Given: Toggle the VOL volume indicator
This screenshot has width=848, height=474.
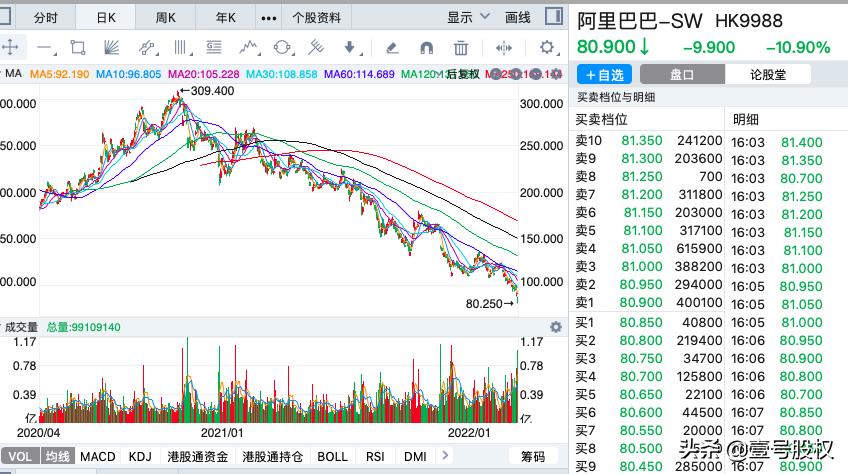Looking at the screenshot, I should pyautogui.click(x=20, y=456).
